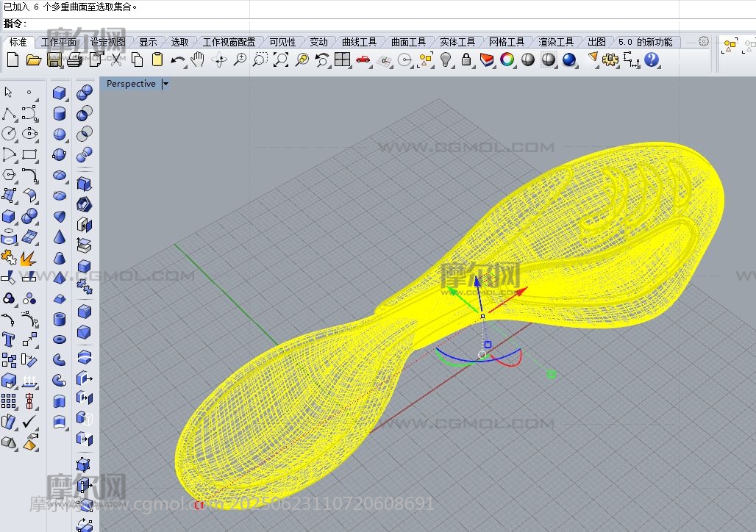Image resolution: width=756 pixels, height=532 pixels.
Task: Cut selection with the scissors icon
Action: pos(115,60)
